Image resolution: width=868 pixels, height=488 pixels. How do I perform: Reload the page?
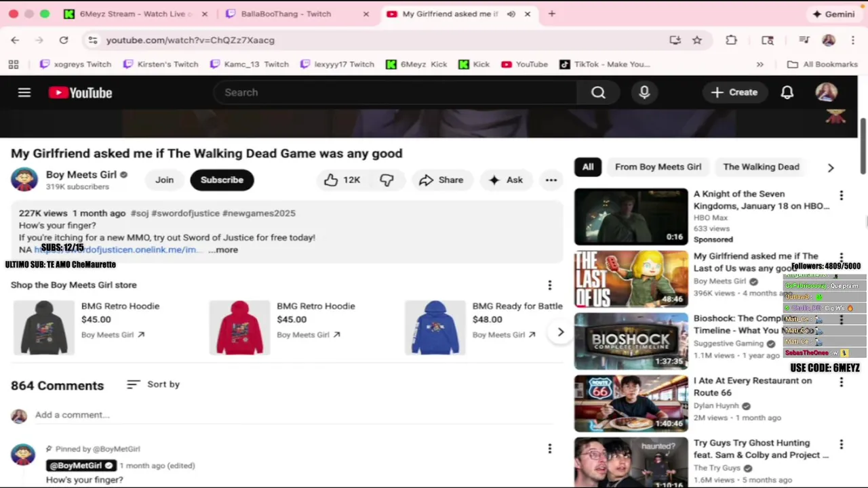click(x=64, y=40)
